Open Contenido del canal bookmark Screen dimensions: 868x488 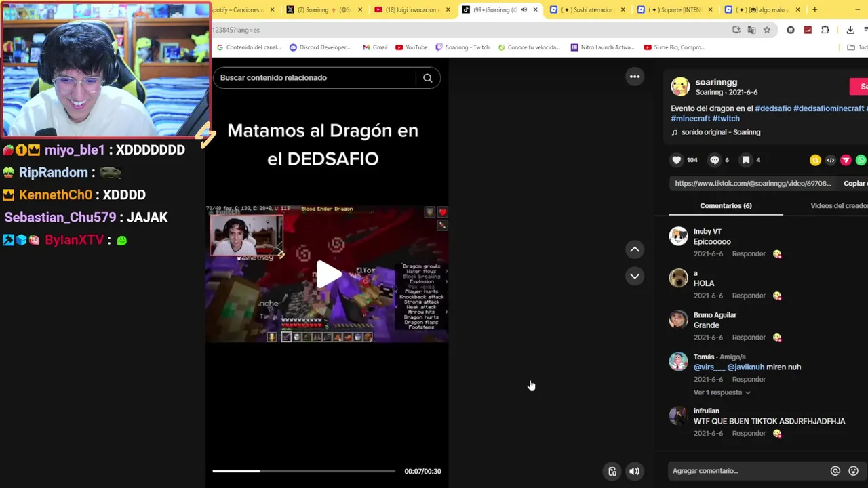pyautogui.click(x=249, y=47)
